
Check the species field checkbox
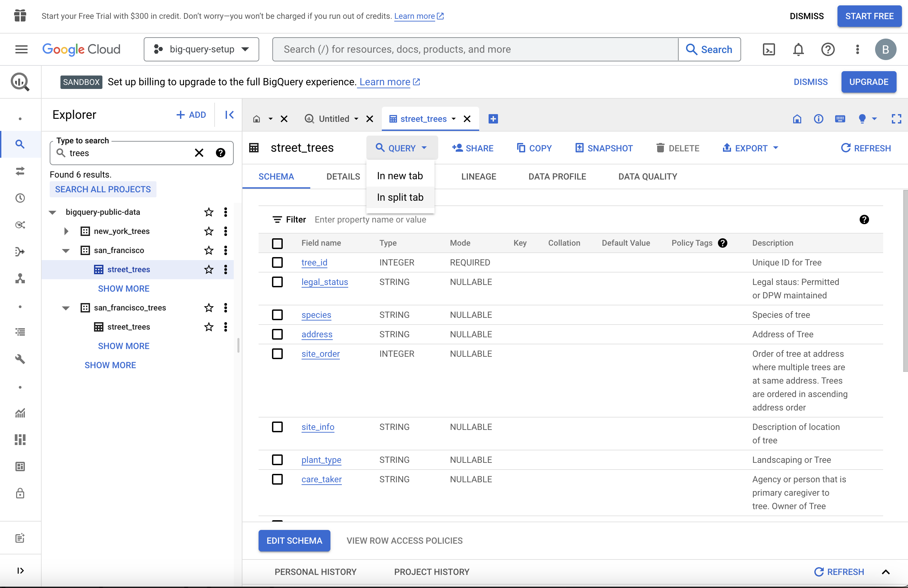[277, 314]
